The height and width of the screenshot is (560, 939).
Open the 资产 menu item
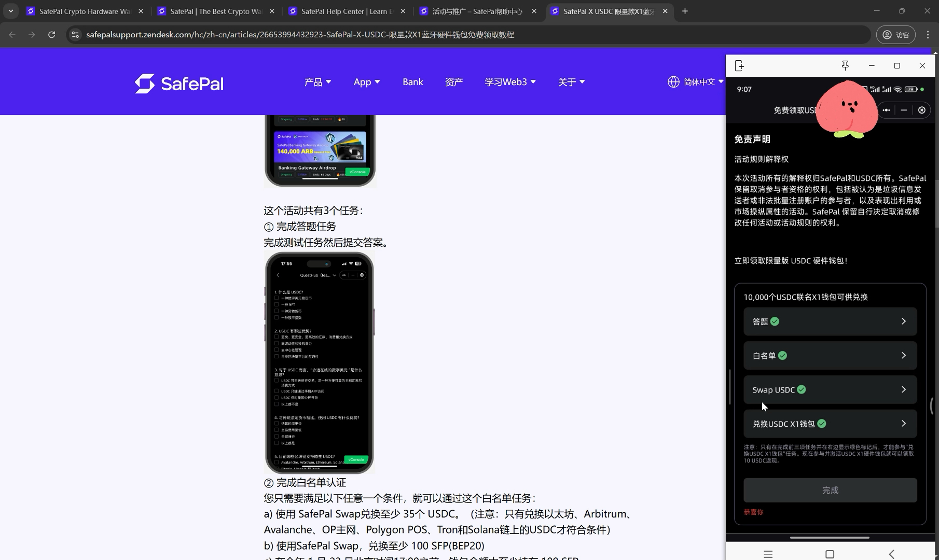tap(454, 82)
